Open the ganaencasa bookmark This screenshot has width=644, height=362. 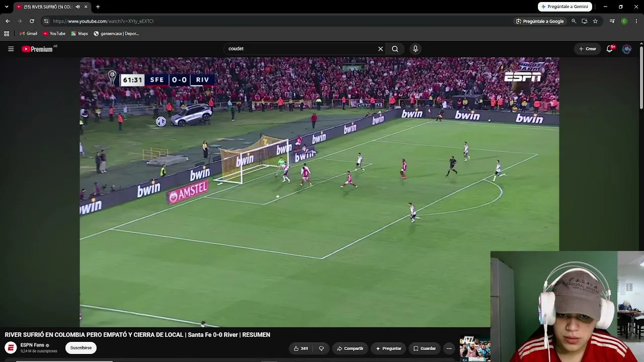pyautogui.click(x=116, y=34)
